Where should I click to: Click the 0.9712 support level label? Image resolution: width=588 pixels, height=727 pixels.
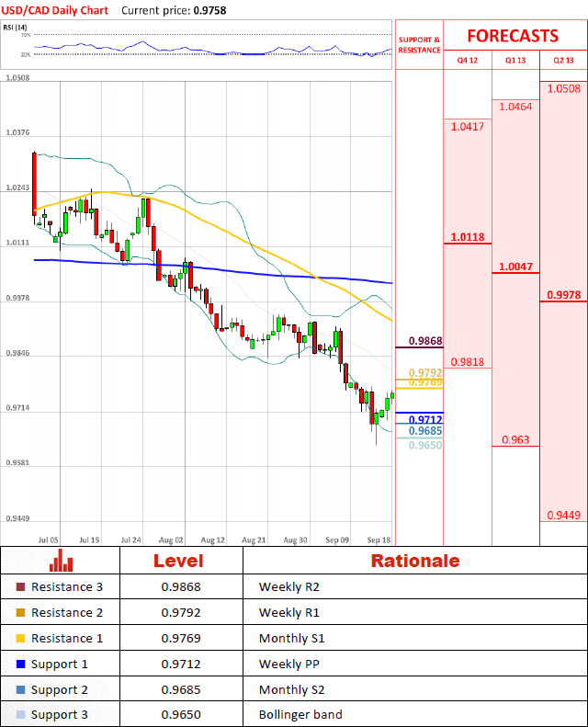425,419
